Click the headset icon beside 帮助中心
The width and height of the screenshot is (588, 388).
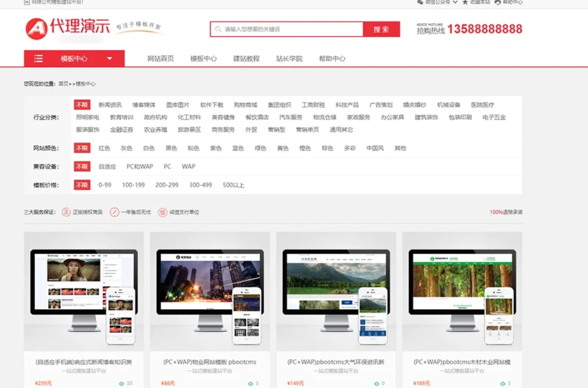[x=497, y=2]
